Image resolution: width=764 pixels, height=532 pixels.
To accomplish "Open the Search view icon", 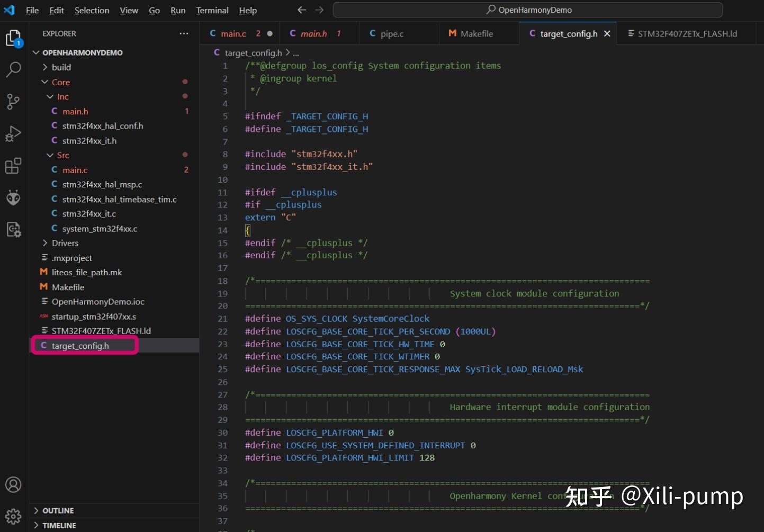I will [x=13, y=69].
